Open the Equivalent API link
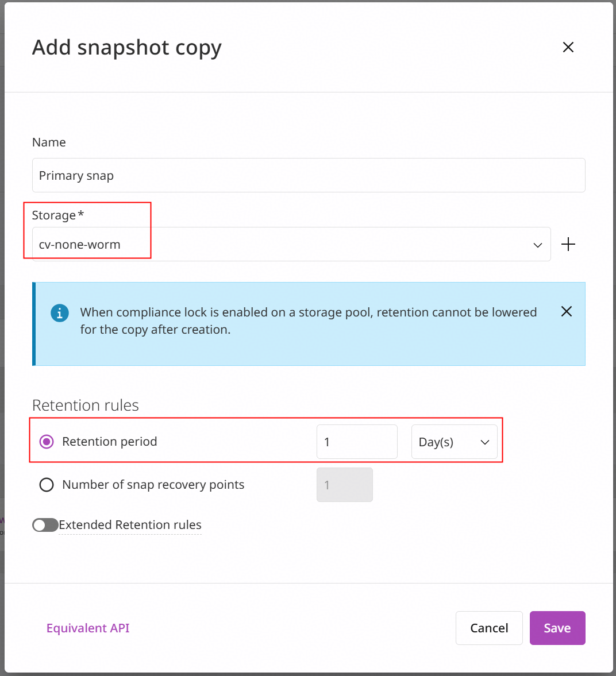Image resolution: width=616 pixels, height=676 pixels. click(x=88, y=628)
